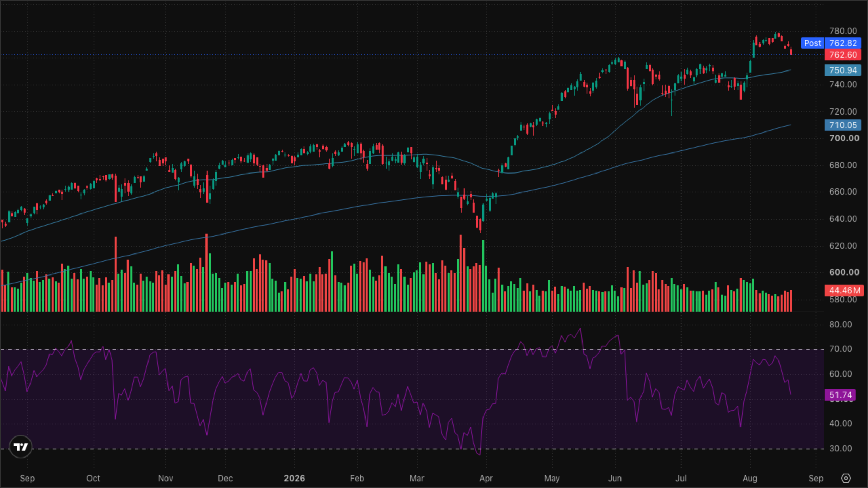Select the post-market price 762.82 tag
The height and width of the screenshot is (488, 868).
pyautogui.click(x=843, y=43)
